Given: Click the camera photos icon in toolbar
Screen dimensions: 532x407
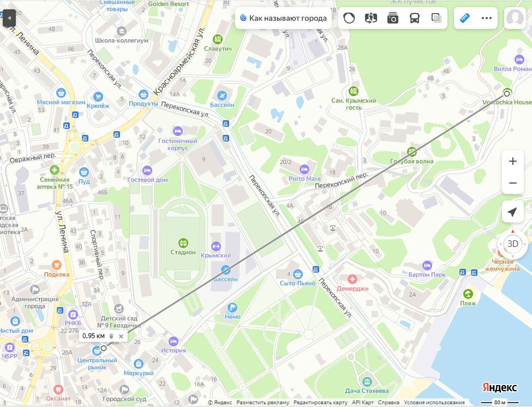Looking at the screenshot, I should 393,18.
